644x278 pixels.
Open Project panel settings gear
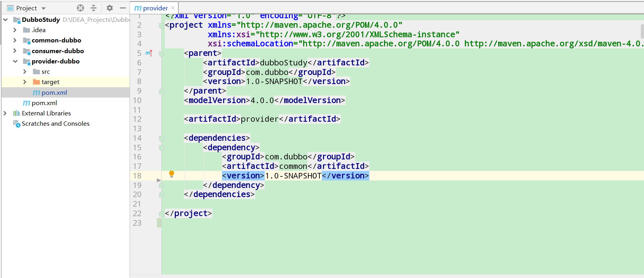110,8
